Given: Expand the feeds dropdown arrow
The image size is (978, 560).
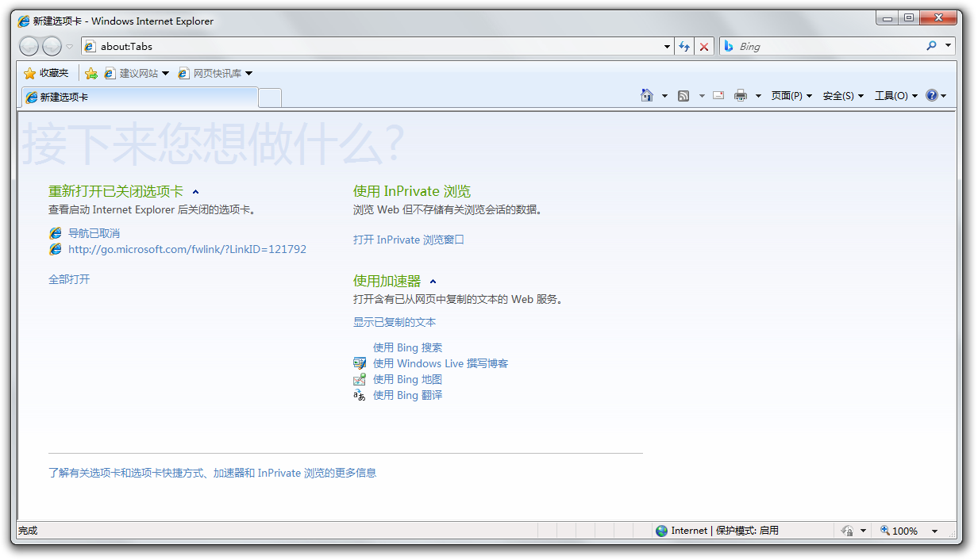Looking at the screenshot, I should coord(702,96).
